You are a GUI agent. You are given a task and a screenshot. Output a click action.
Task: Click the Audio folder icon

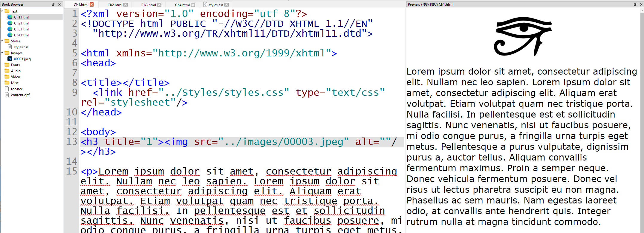[x=7, y=71]
